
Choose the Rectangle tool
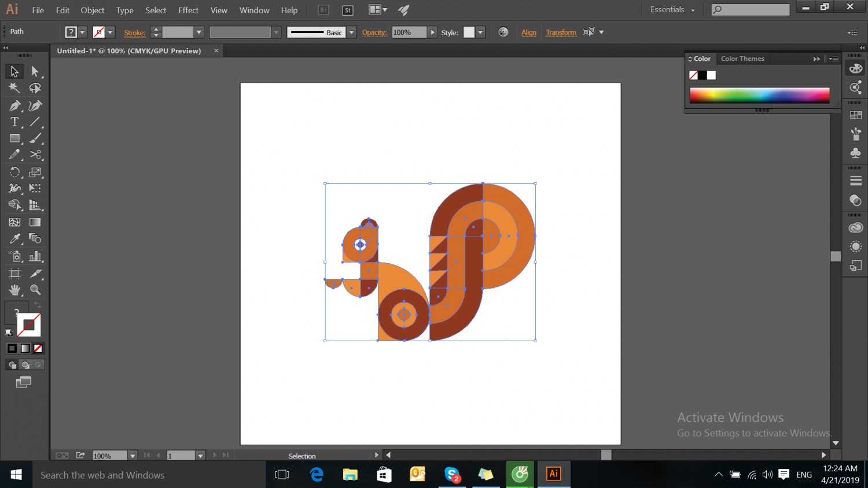[14, 139]
